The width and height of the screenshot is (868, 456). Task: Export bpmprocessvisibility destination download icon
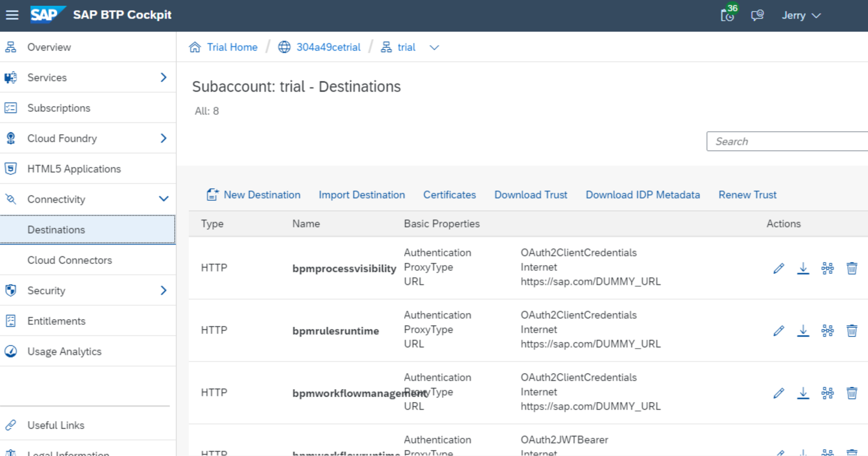click(x=803, y=268)
